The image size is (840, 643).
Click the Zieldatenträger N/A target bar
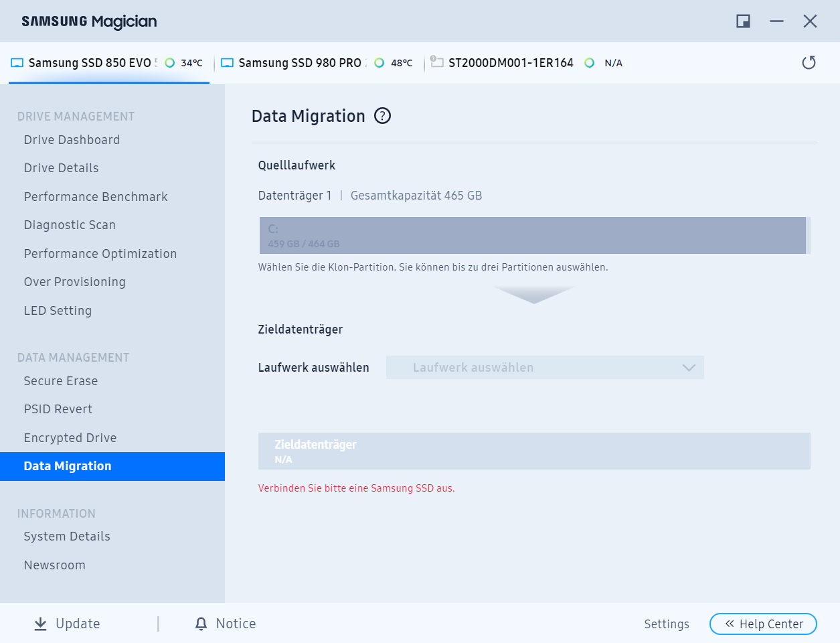(x=534, y=451)
